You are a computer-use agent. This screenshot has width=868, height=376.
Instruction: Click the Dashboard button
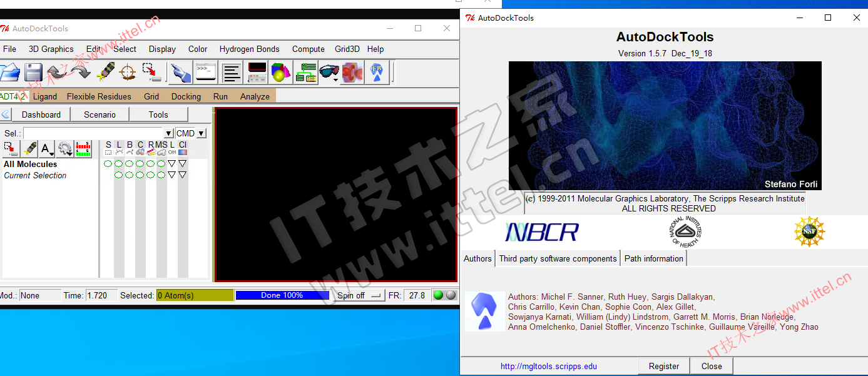click(x=41, y=114)
